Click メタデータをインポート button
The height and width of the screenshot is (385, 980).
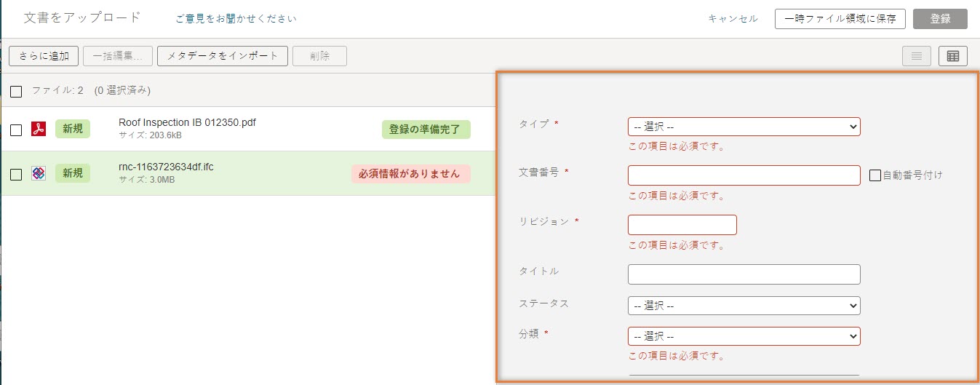223,56
